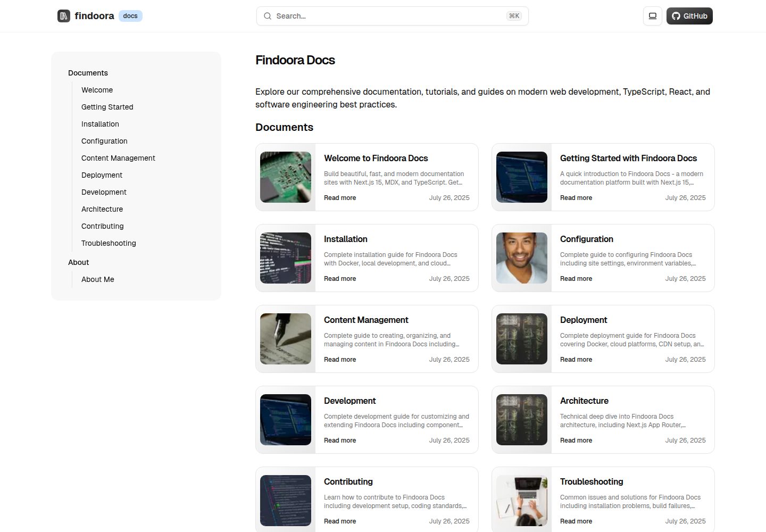Screen dimensions: 766x532
Task: Open the Content Management card's pen thumbnail
Action: pos(286,339)
